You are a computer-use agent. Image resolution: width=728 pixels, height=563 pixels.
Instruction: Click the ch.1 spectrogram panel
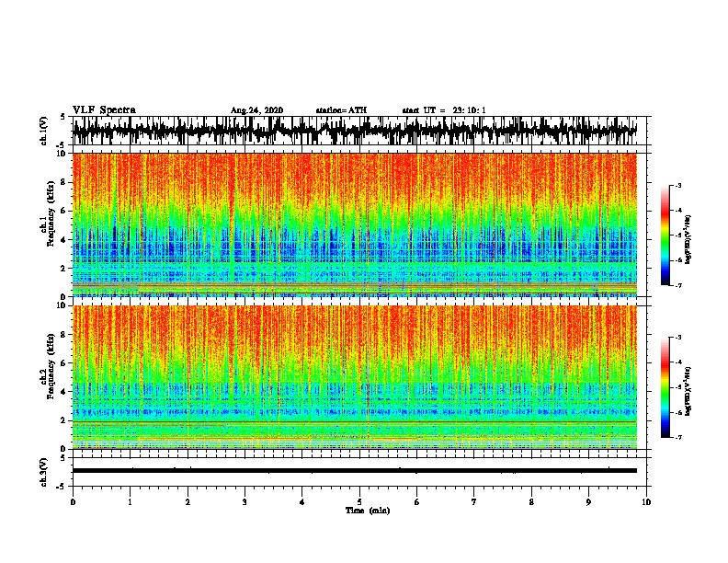pos(354,224)
